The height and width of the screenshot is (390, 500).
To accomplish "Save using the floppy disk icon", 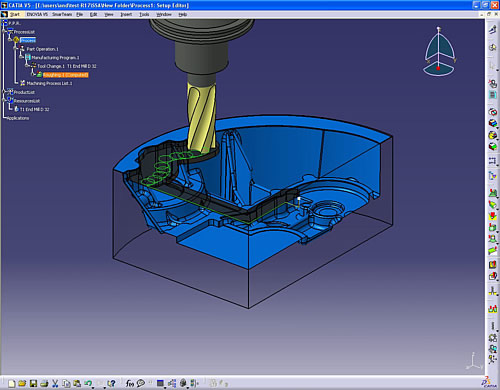I will (x=33, y=383).
